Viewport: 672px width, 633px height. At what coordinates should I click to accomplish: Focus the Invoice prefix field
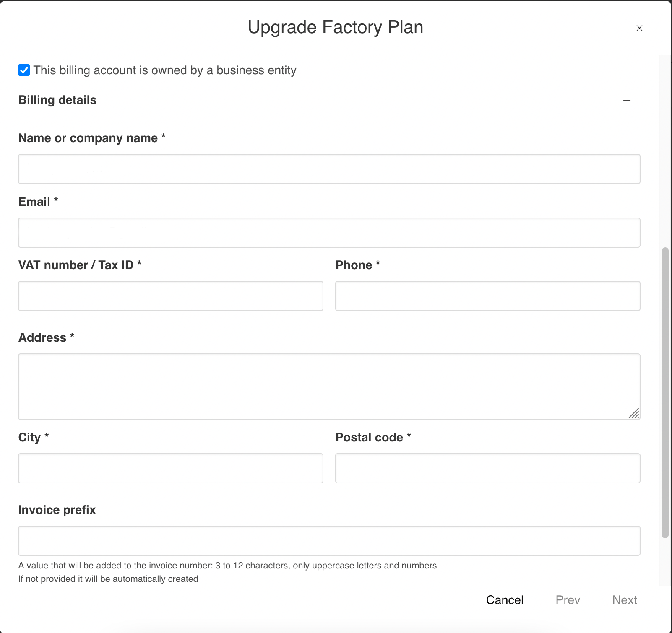point(329,541)
